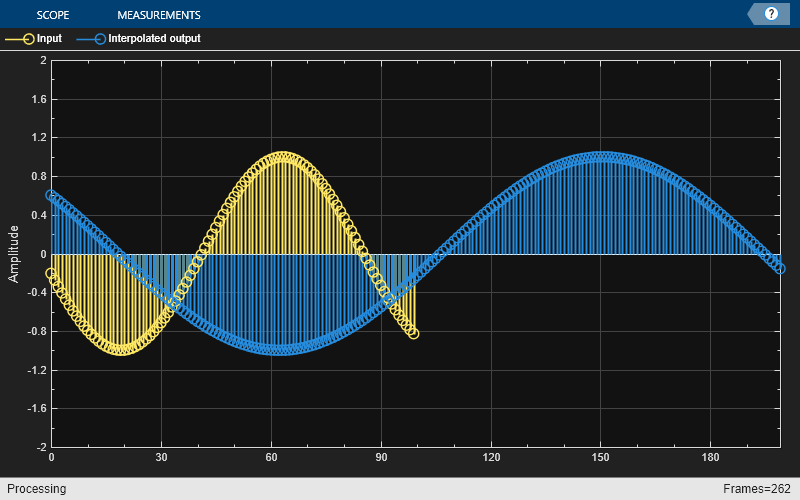Click the y-axis tick label -1.2
Screen dimensions: 800x500
coord(35,370)
